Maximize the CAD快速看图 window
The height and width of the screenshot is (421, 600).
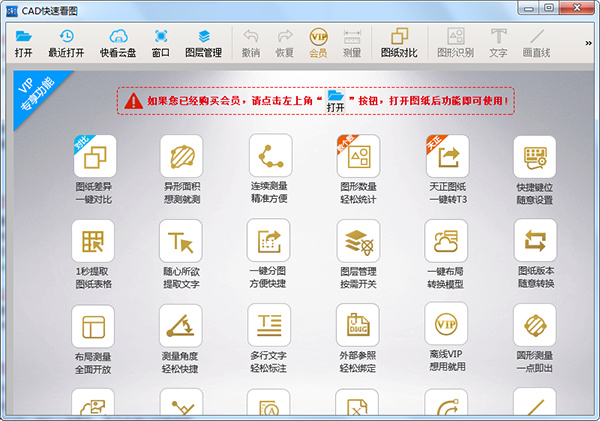point(549,8)
